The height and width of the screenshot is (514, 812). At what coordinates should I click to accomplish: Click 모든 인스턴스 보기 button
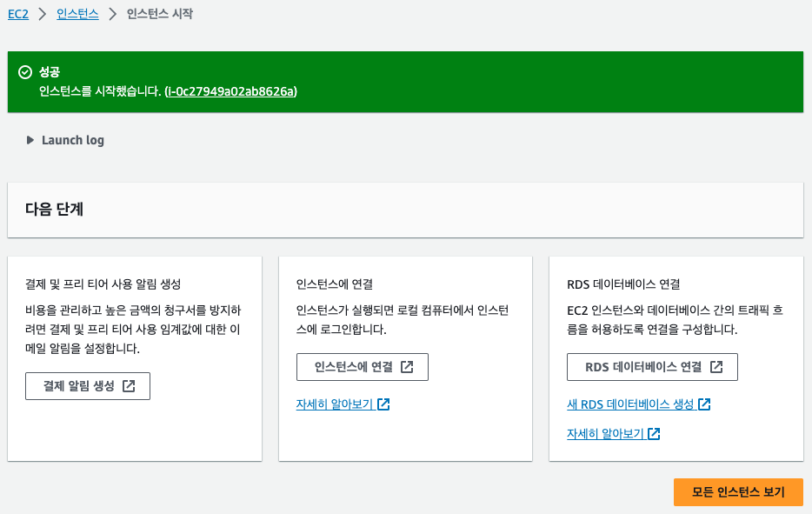point(738,491)
